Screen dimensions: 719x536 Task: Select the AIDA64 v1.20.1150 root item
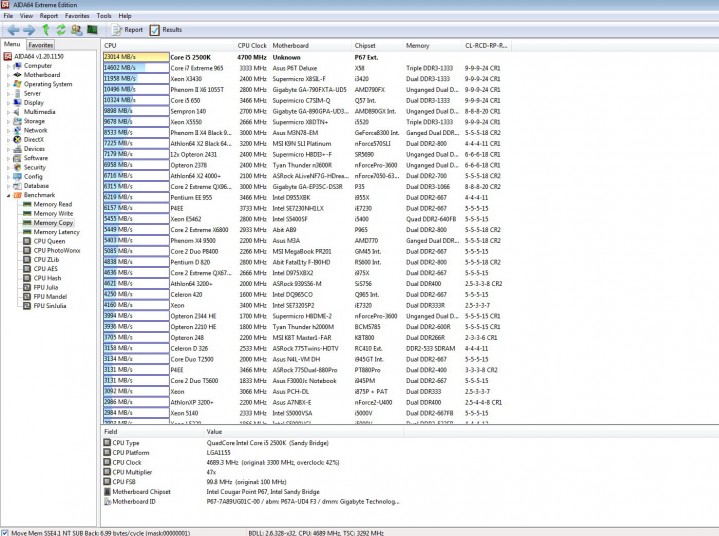tap(34, 56)
